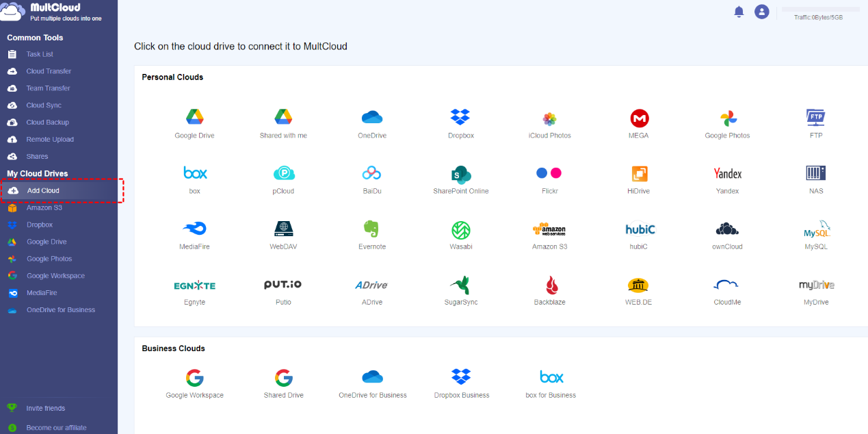Select SugarSync cloud icon
This screenshot has width=868, height=434.
point(461,291)
